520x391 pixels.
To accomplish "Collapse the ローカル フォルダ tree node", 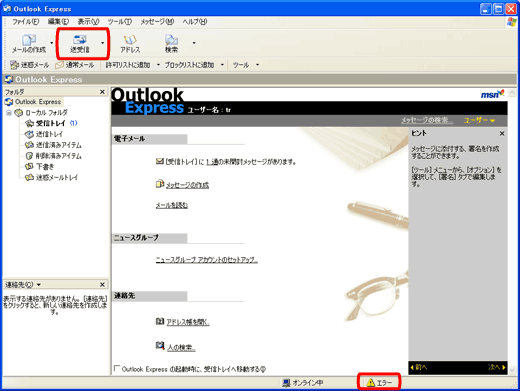I will coord(9,113).
